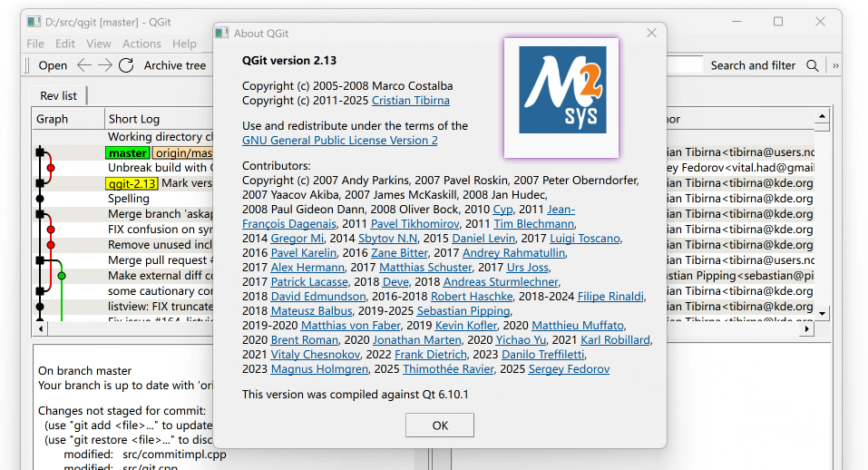Open the Kevin Kofler contributor link
The height and width of the screenshot is (470, 868).
click(466, 326)
